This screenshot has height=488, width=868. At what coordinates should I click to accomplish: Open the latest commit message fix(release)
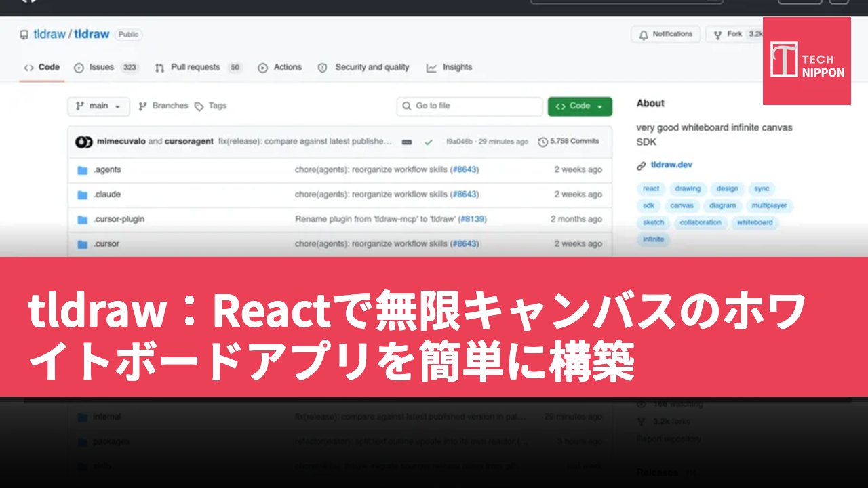click(305, 142)
